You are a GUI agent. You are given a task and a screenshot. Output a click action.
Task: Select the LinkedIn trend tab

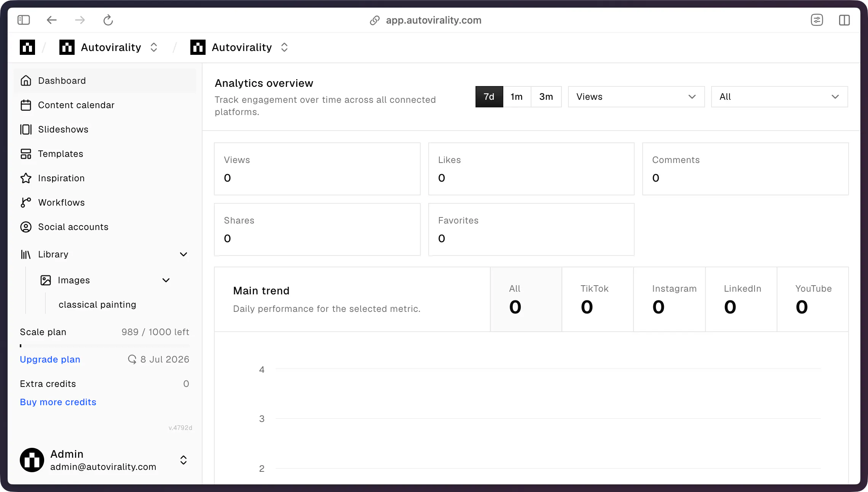(741, 299)
